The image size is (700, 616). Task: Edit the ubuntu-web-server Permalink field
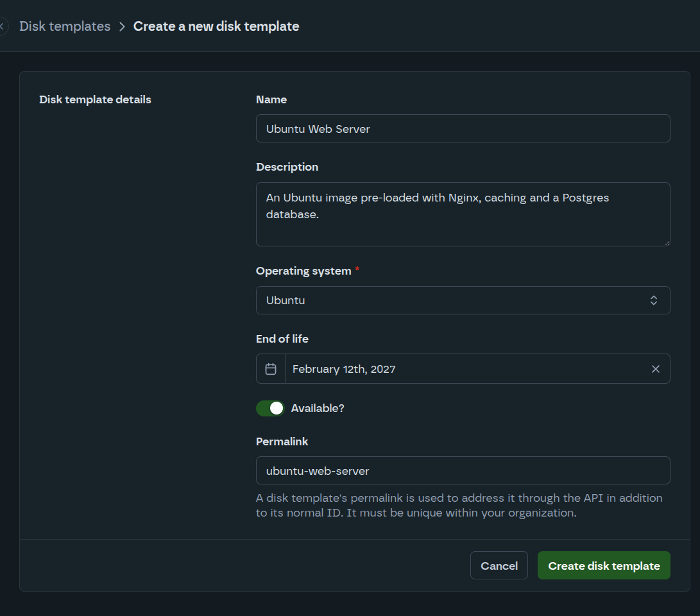pyautogui.click(x=463, y=470)
